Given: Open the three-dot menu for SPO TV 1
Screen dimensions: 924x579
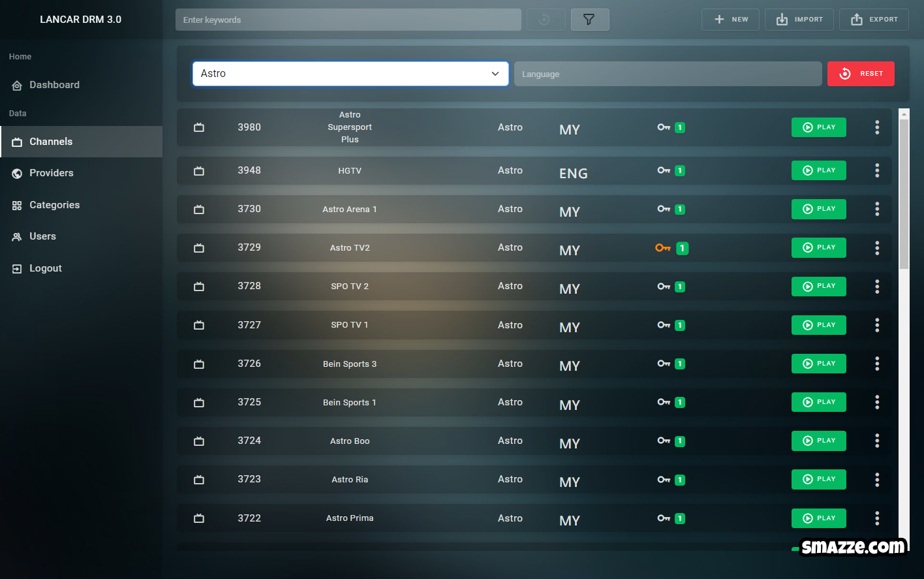Looking at the screenshot, I should [x=877, y=325].
